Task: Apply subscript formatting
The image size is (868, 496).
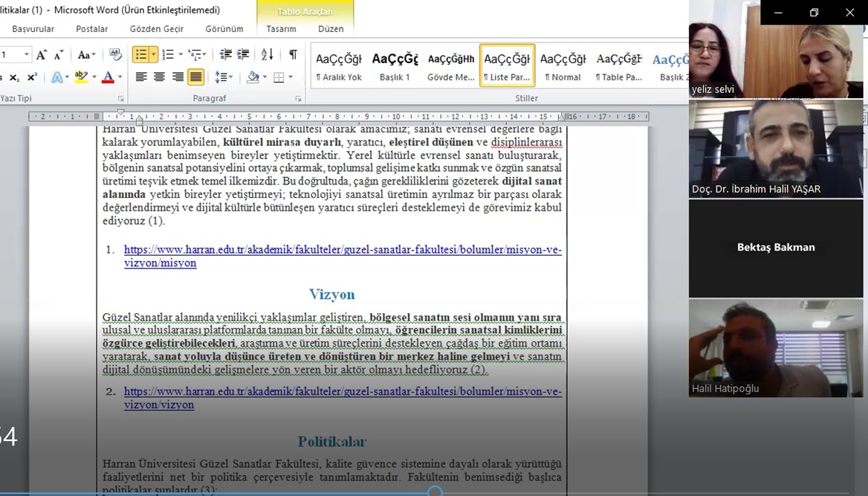Action: pos(15,77)
